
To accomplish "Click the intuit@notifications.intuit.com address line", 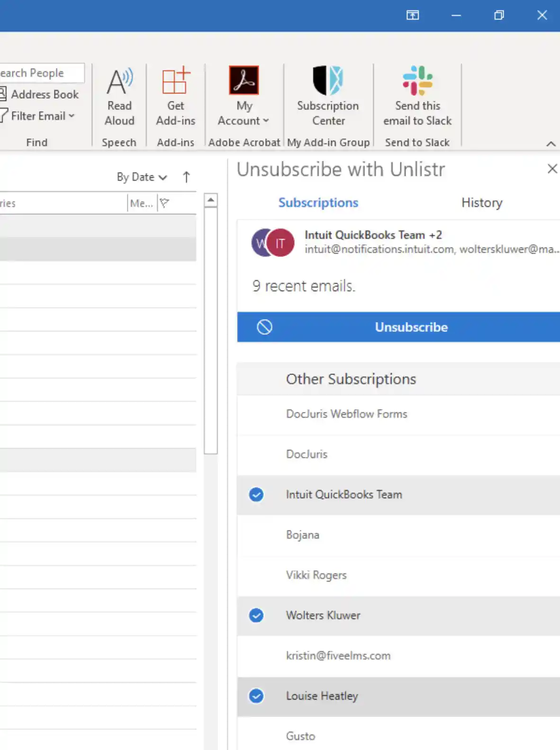I will (432, 249).
